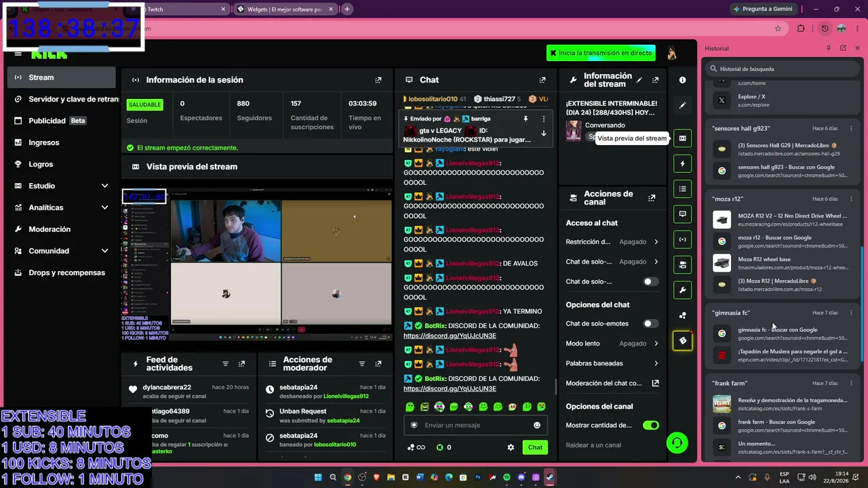Toggle the lightning activity feed widget icon
868x488 pixels.
682,163
